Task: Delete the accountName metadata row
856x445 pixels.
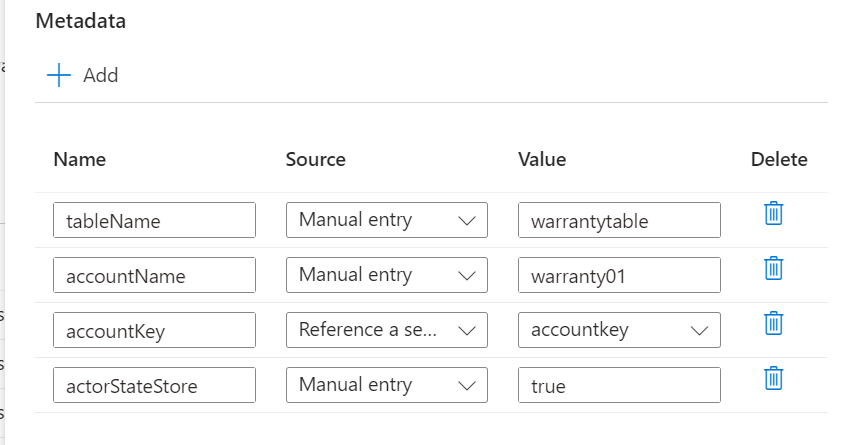Action: tap(773, 268)
